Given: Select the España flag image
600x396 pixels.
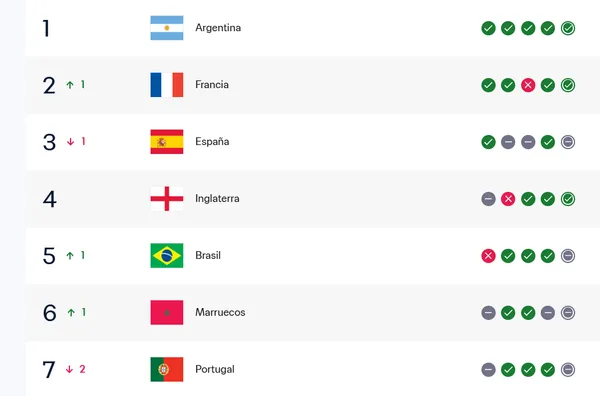Looking at the screenshot, I should tap(167, 142).
